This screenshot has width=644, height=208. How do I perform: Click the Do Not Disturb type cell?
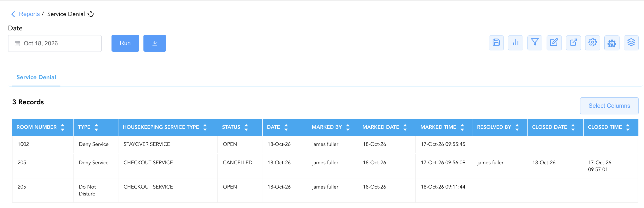click(x=96, y=190)
